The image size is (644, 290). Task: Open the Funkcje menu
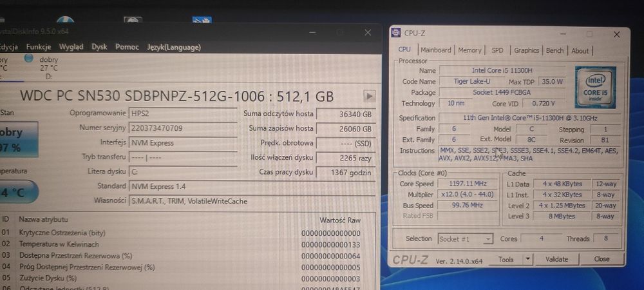tap(38, 47)
